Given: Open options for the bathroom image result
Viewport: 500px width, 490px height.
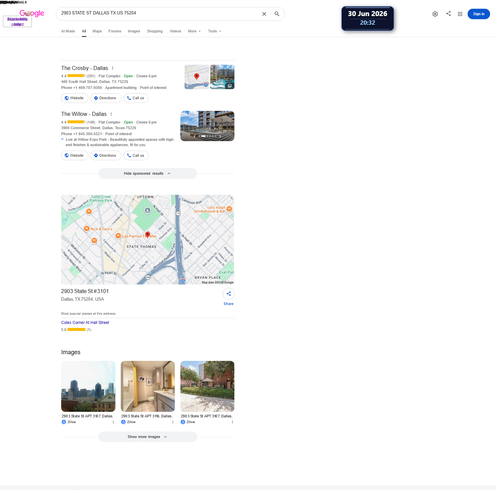Looking at the screenshot, I should pyautogui.click(x=173, y=422).
